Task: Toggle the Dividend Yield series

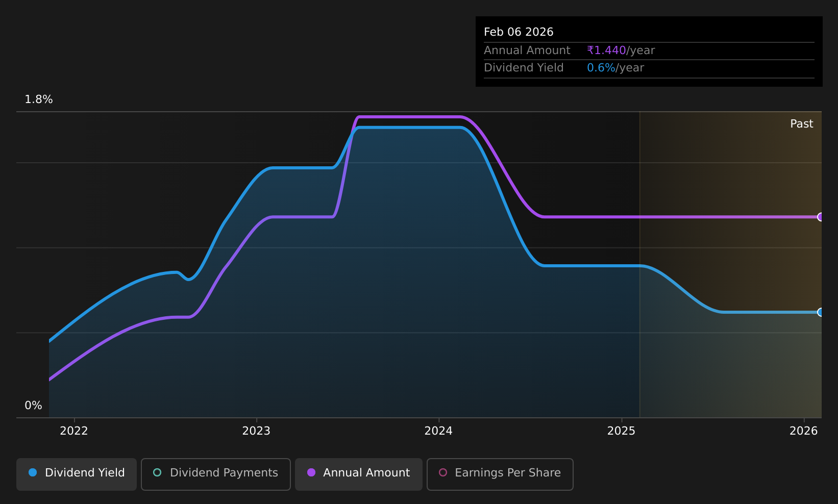Action: click(x=77, y=474)
